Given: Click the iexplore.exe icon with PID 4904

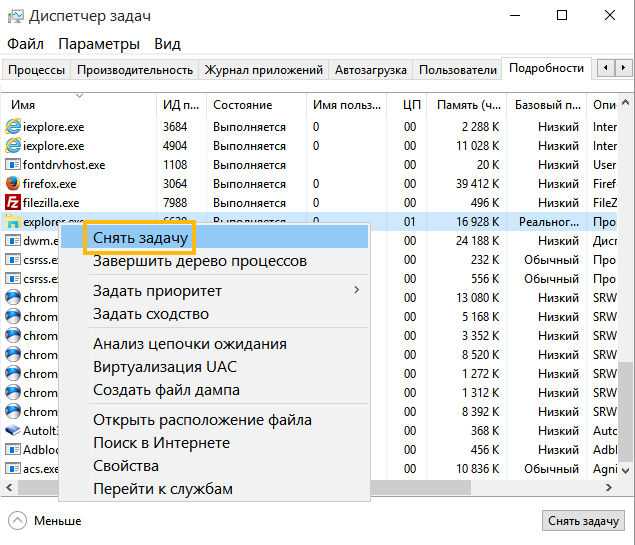Looking at the screenshot, I should tap(13, 146).
